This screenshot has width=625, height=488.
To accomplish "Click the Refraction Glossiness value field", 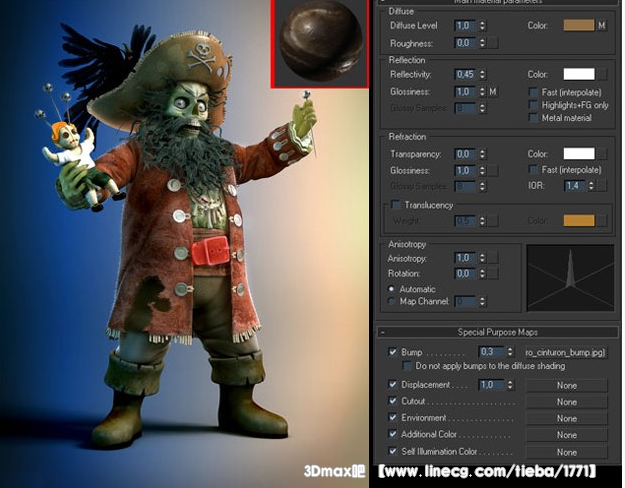I will 465,171.
